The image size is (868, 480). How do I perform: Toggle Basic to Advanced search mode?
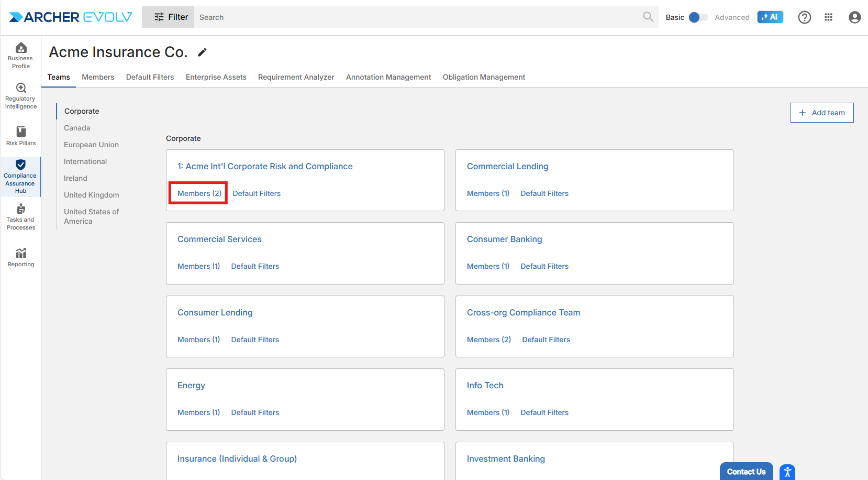[x=698, y=17]
